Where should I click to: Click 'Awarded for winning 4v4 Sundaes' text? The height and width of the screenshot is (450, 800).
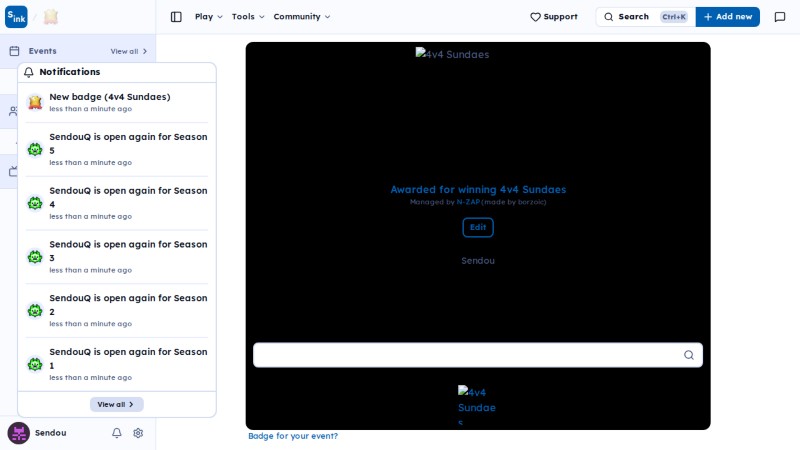tap(478, 189)
